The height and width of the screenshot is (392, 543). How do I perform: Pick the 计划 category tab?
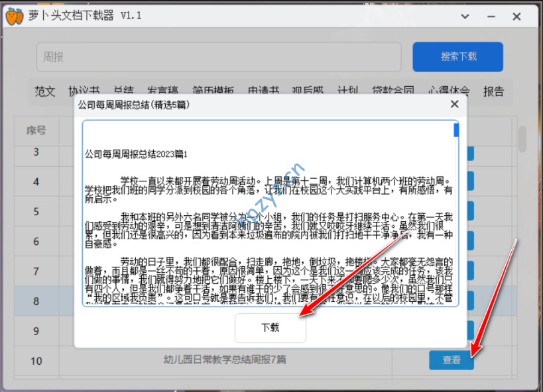(348, 91)
